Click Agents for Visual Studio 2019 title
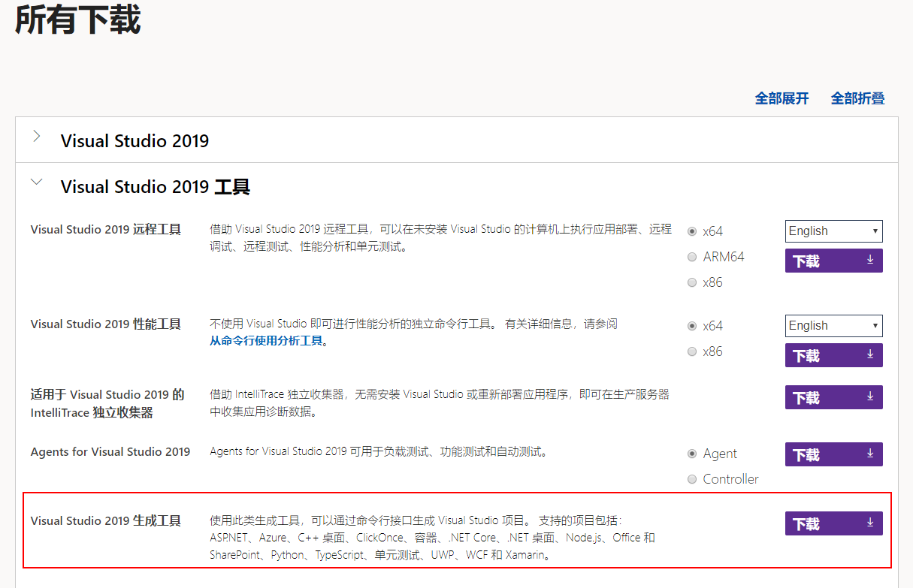This screenshot has height=588, width=913. pyautogui.click(x=110, y=451)
